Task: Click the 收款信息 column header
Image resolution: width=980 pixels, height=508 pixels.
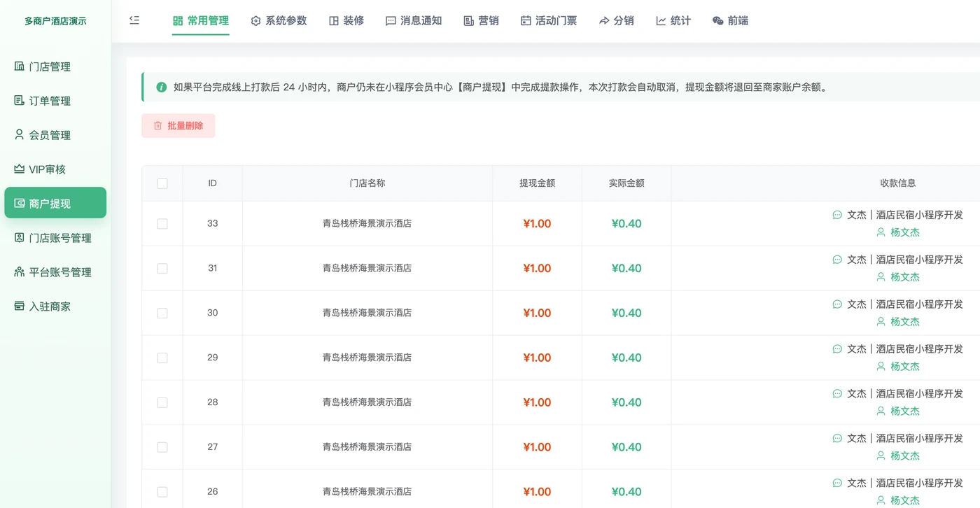Action: (898, 183)
